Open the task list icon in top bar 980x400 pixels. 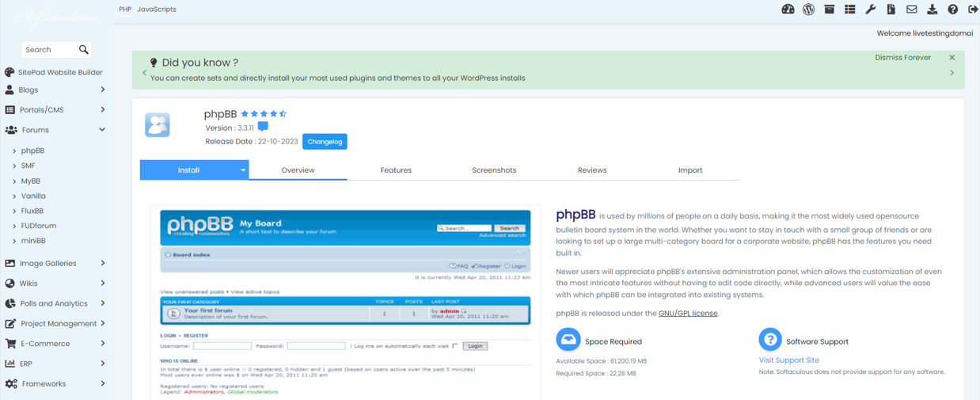pyautogui.click(x=849, y=10)
